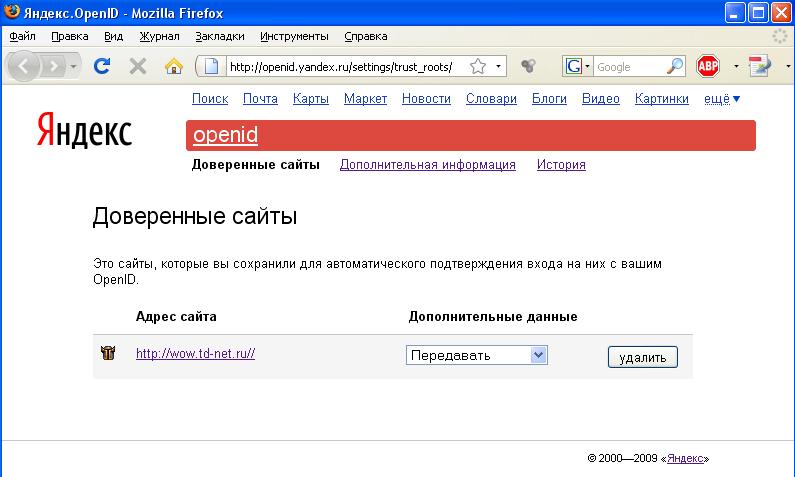The width and height of the screenshot is (795, 477).
Task: Open the http://wow.td-net.ru// link
Action: pyautogui.click(x=195, y=353)
